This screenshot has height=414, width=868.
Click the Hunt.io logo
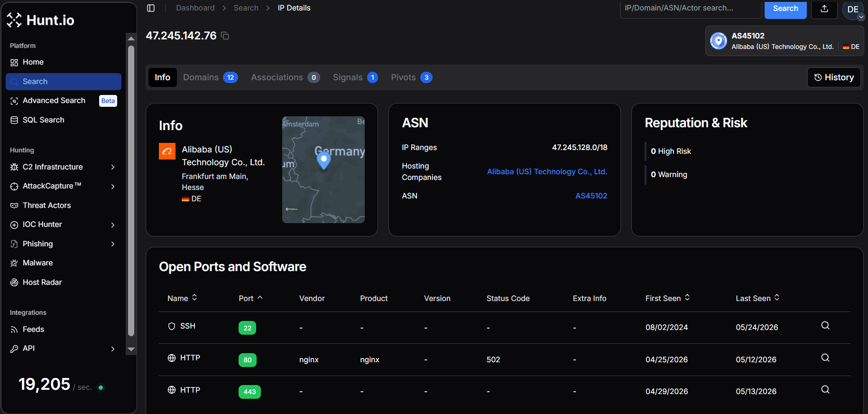point(40,20)
